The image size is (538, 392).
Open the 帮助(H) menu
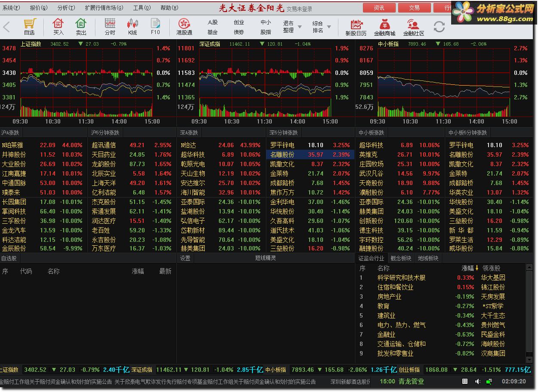(169, 8)
